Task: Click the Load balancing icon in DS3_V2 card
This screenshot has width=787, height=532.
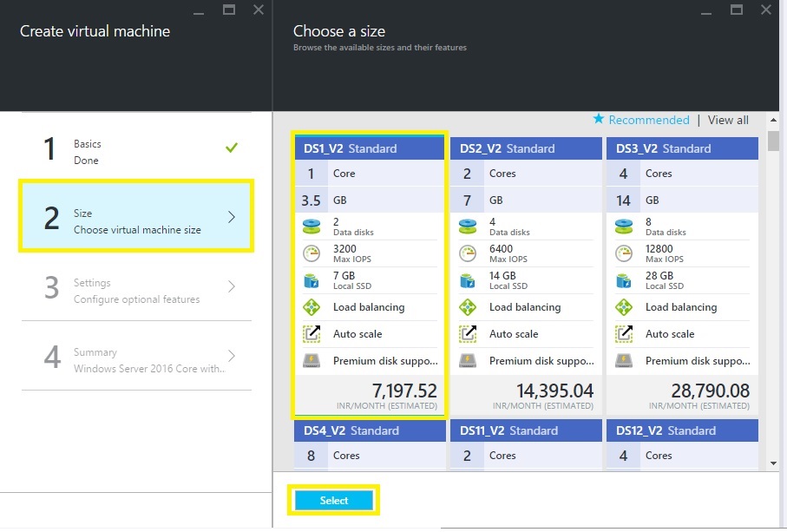Action: pos(623,307)
